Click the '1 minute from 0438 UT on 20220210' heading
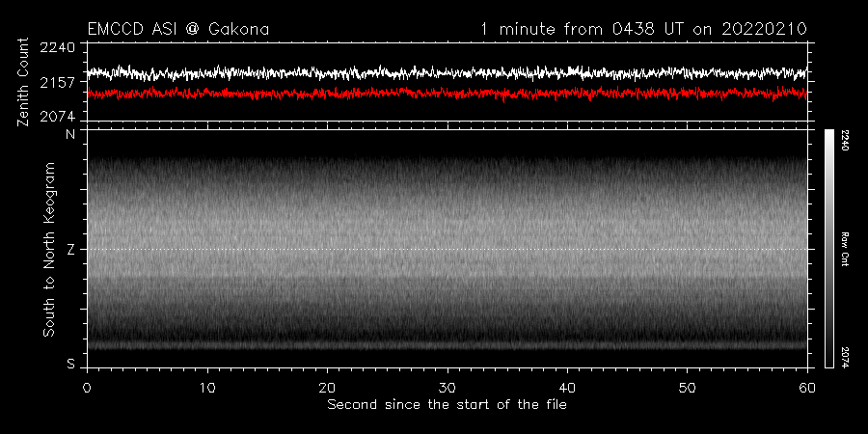 [644, 29]
